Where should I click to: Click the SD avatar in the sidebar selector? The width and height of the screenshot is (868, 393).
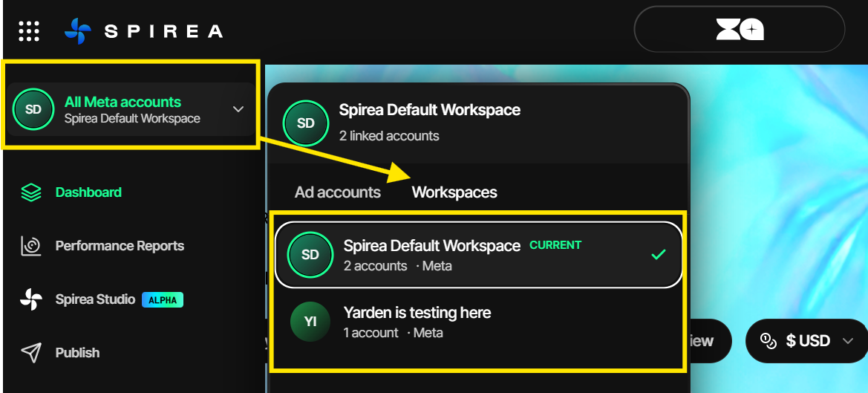coord(33,109)
